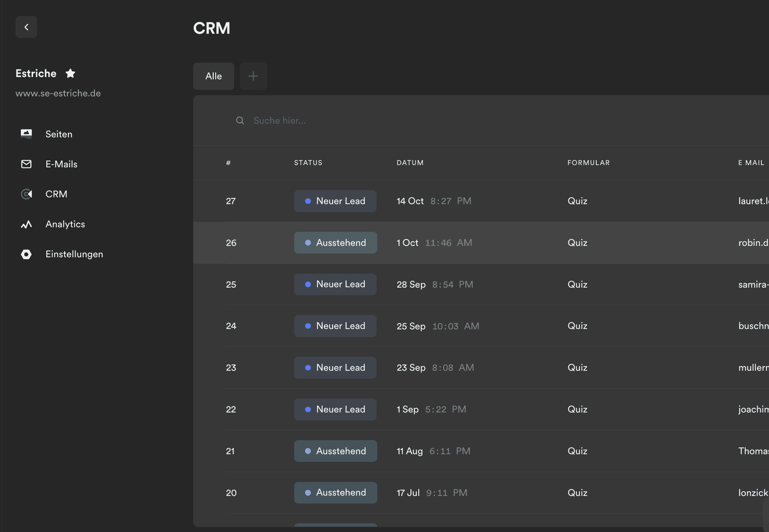The width and height of the screenshot is (769, 532).
Task: Click the favorite star next to Estriche
Action: [x=70, y=73]
